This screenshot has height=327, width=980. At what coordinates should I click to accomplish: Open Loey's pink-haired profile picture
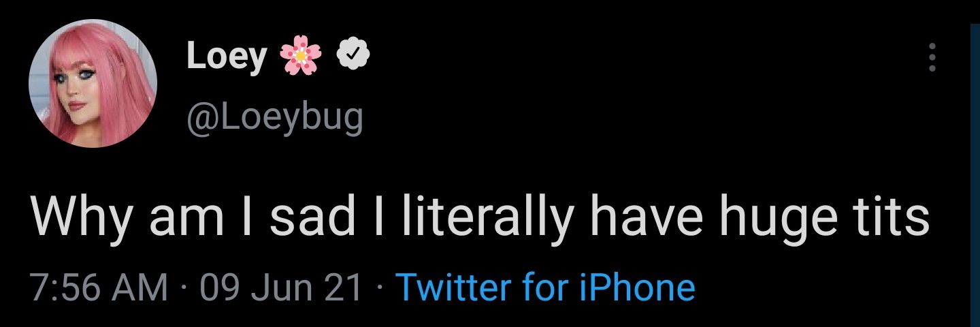(x=93, y=83)
